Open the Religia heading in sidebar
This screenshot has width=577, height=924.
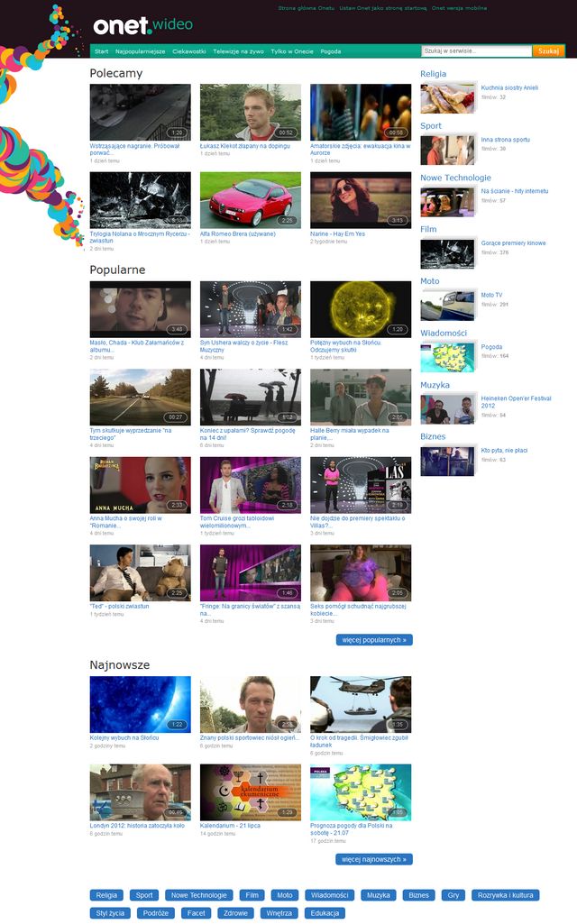(x=433, y=74)
